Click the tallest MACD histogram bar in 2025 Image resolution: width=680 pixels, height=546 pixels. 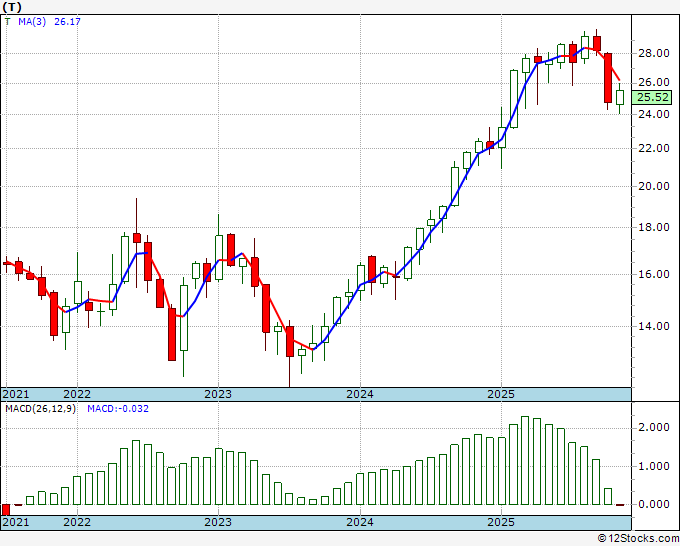[x=525, y=461]
